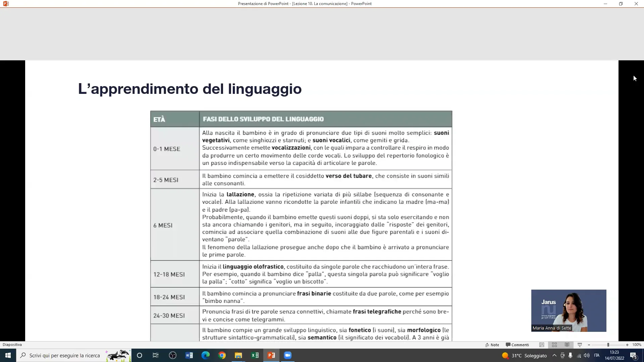The height and width of the screenshot is (362, 644).
Task: Click the PowerPoint icon in title bar
Action: pos(6,4)
